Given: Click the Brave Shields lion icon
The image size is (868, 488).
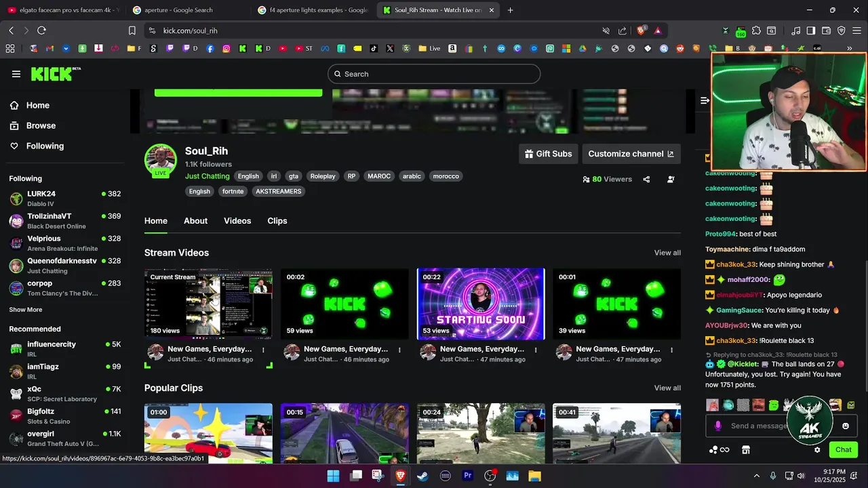Looking at the screenshot, I should (641, 30).
